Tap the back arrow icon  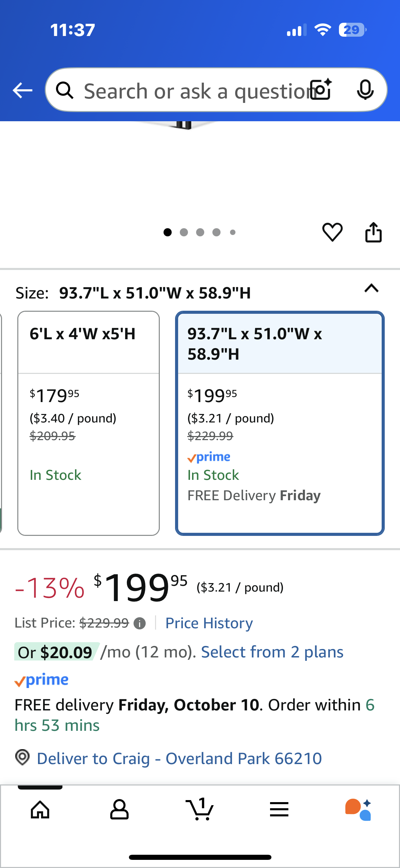click(22, 90)
